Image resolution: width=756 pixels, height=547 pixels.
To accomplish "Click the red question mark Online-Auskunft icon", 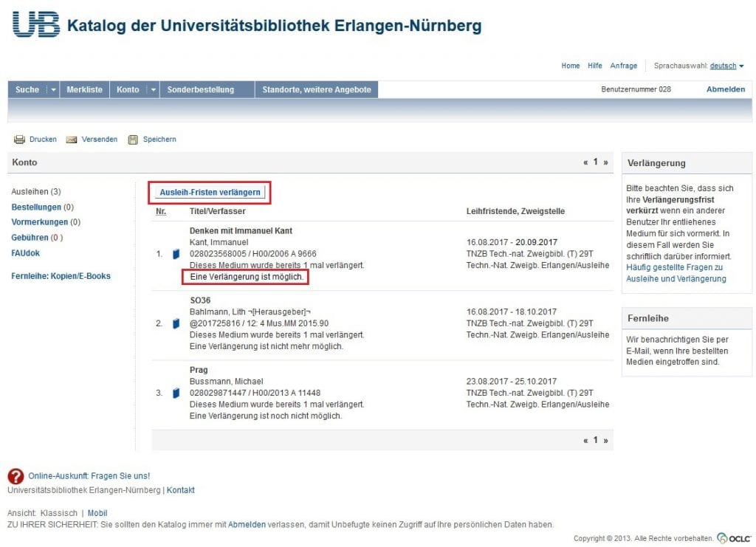I will pos(16,475).
